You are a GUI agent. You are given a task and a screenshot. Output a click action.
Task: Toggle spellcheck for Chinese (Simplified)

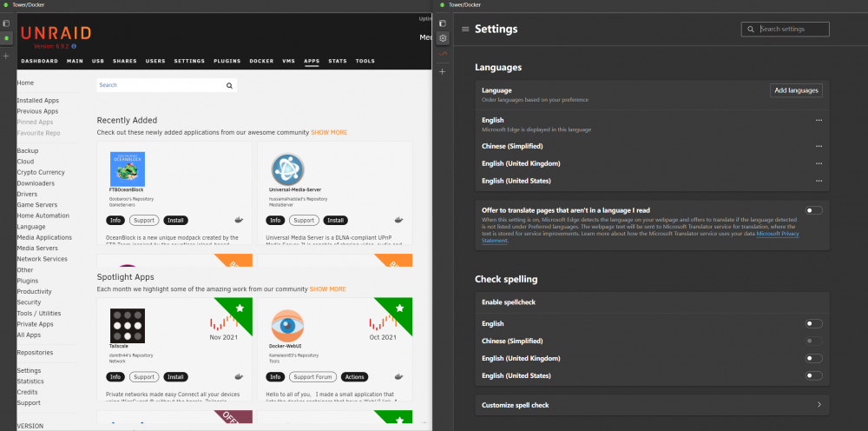coord(814,341)
